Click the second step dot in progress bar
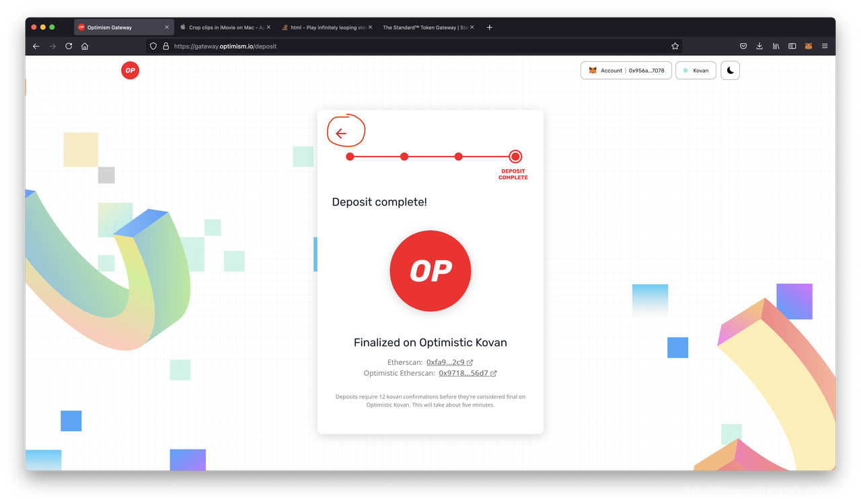The width and height of the screenshot is (861, 504). click(x=404, y=157)
